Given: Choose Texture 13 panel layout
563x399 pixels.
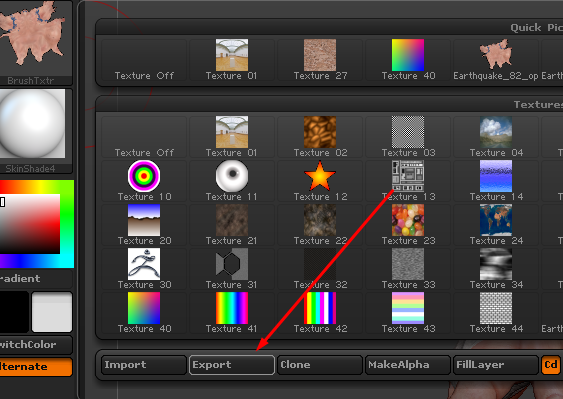Looking at the screenshot, I should 408,181.
